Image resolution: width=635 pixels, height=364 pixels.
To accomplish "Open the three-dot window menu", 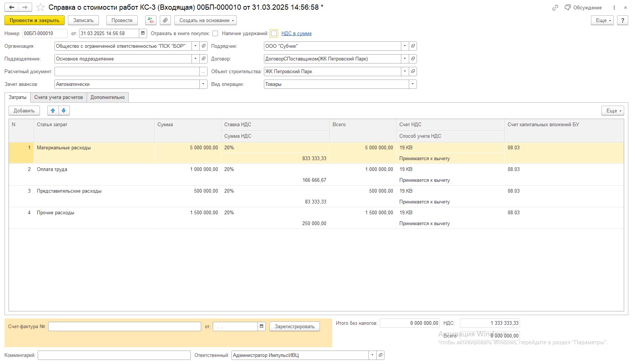I will click(614, 7).
